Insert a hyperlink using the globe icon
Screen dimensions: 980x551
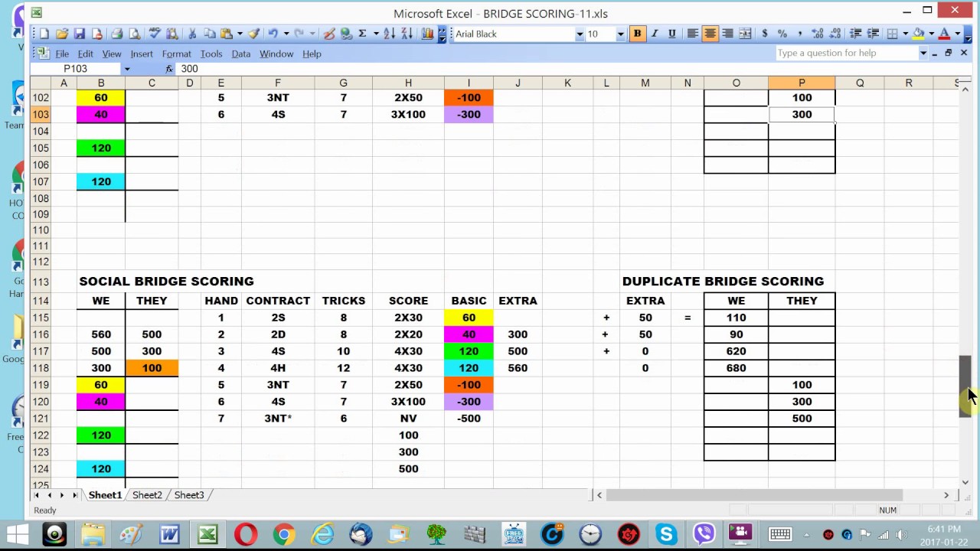click(345, 34)
